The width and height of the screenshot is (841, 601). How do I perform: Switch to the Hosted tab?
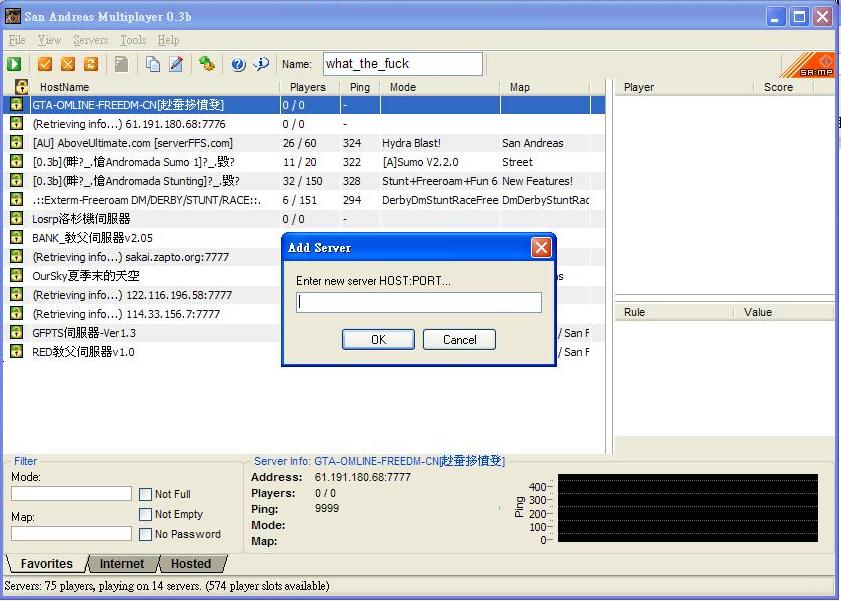click(191, 563)
